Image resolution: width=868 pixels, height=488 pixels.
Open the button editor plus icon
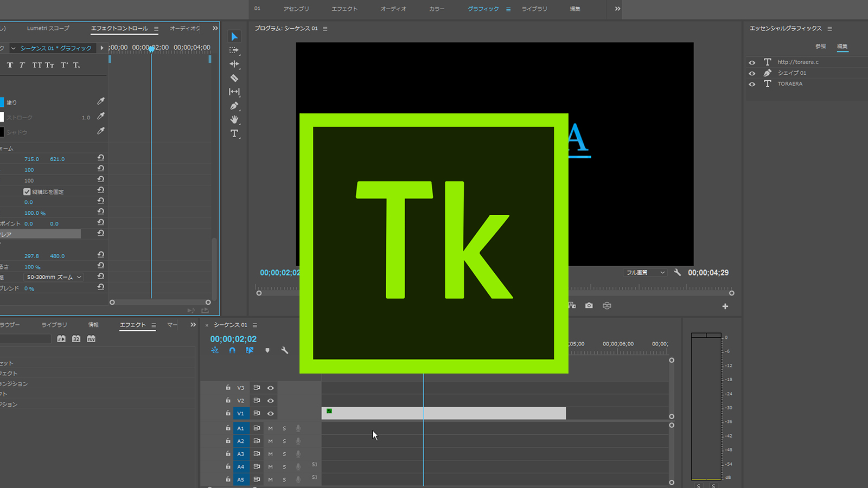[x=725, y=306]
